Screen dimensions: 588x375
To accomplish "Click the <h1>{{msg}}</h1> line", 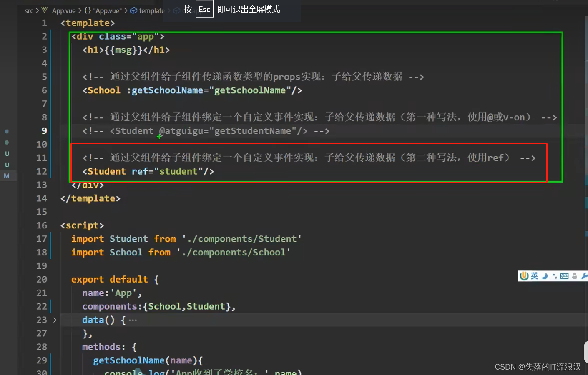I will (126, 50).
